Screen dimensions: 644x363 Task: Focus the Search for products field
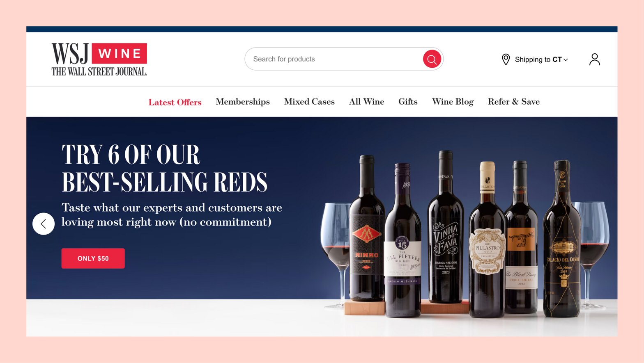pyautogui.click(x=333, y=59)
